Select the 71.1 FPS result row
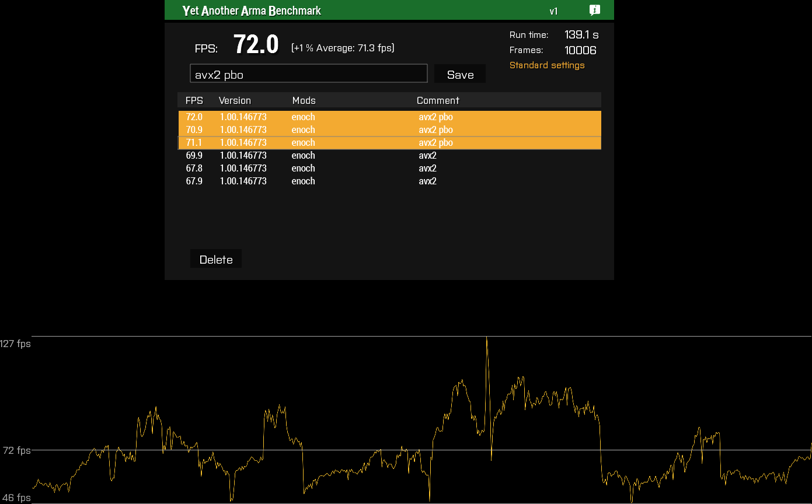 [389, 142]
